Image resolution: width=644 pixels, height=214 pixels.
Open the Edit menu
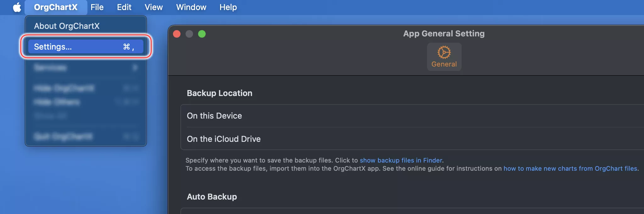click(124, 7)
